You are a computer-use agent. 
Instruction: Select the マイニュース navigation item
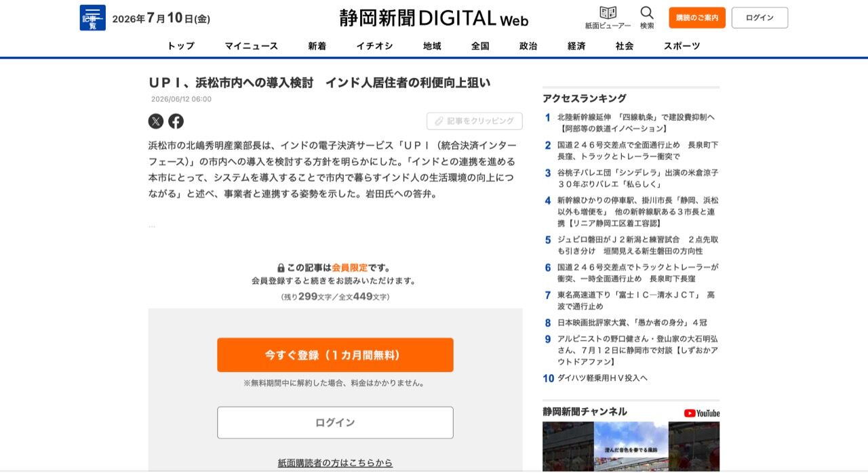coord(252,46)
